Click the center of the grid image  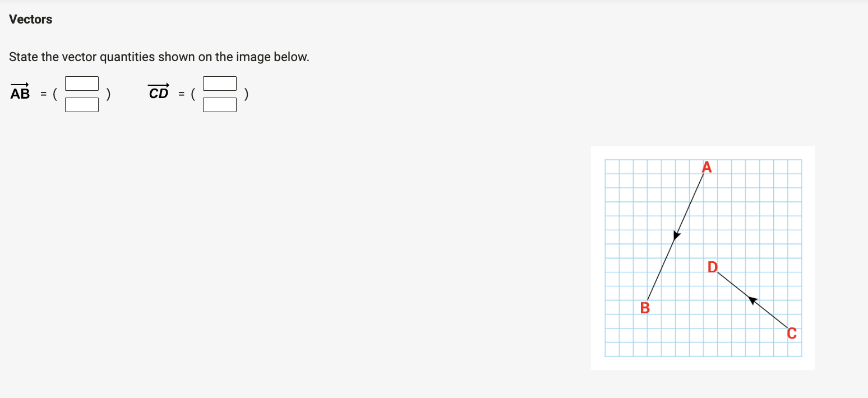703,258
